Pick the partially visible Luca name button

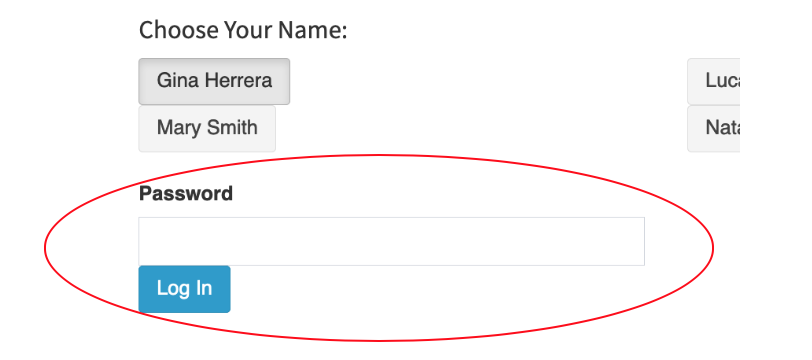(714, 81)
